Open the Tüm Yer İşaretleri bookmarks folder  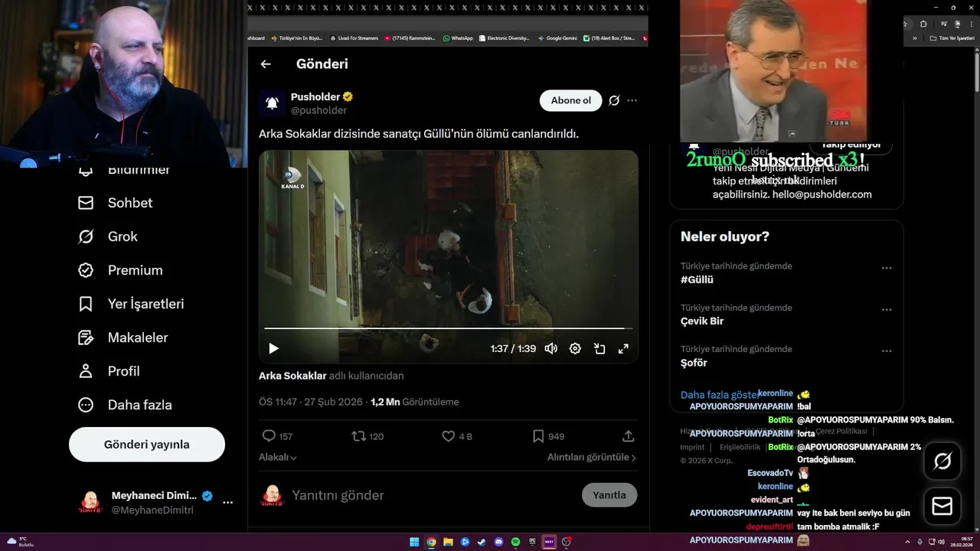(952, 37)
